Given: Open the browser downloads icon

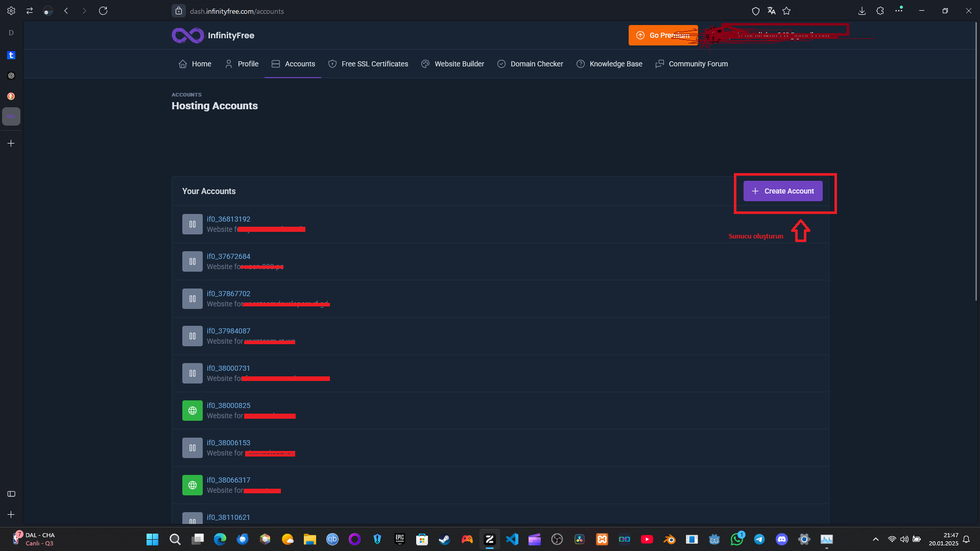Looking at the screenshot, I should pyautogui.click(x=862, y=11).
